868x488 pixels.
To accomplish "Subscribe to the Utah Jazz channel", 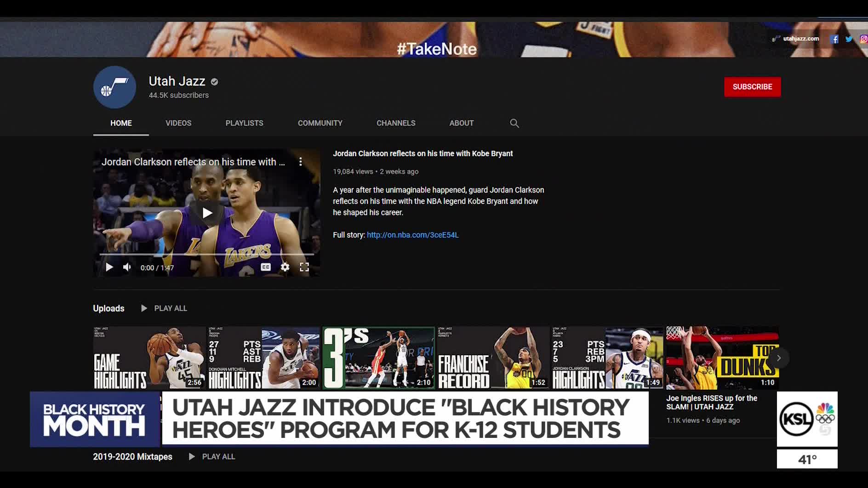I will pyautogui.click(x=752, y=87).
